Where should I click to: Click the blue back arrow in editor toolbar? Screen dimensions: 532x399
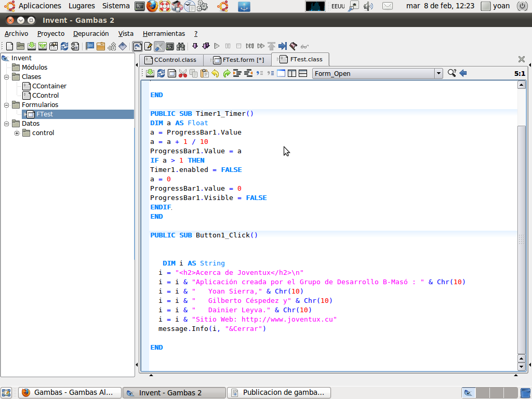point(463,73)
